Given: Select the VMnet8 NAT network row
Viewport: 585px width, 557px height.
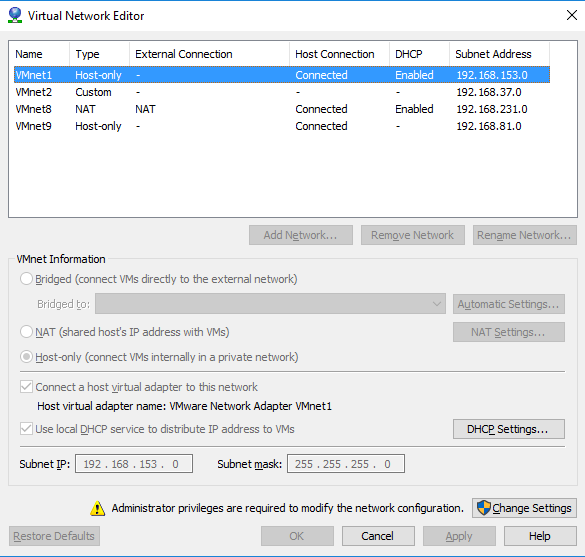Looking at the screenshot, I should [282, 109].
